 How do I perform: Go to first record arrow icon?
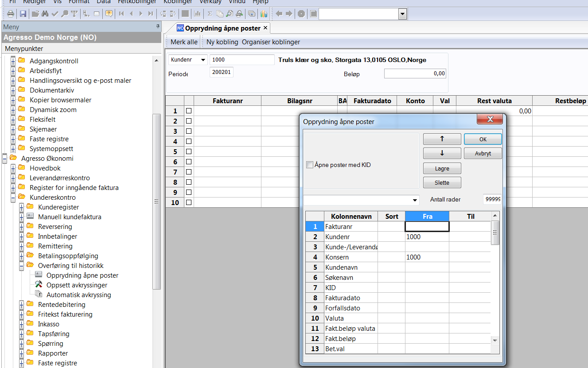click(x=121, y=14)
